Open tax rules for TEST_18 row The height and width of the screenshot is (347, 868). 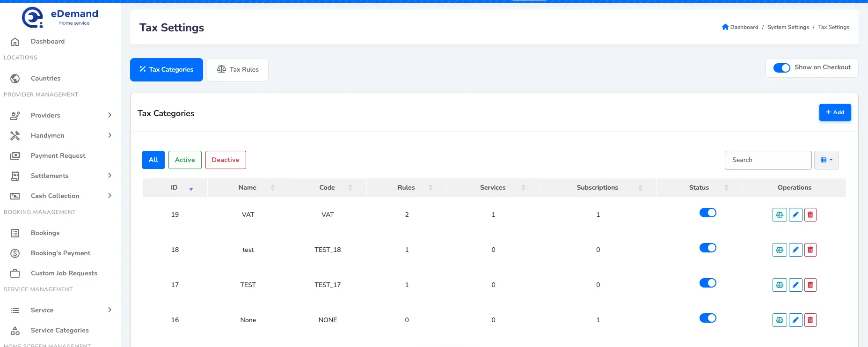780,250
